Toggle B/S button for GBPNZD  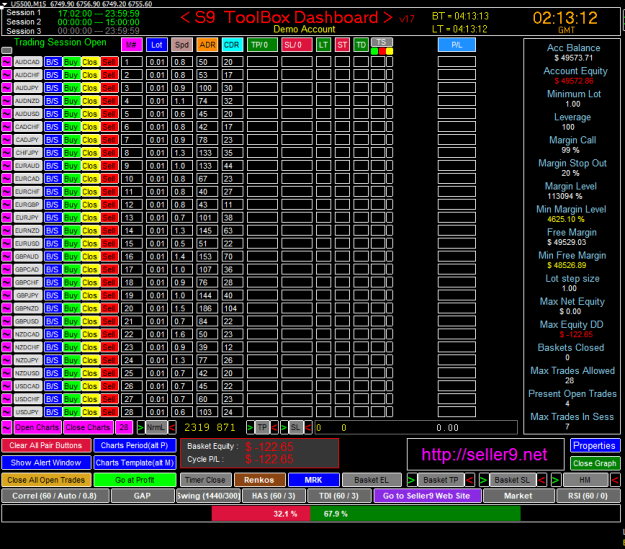pyautogui.click(x=53, y=308)
